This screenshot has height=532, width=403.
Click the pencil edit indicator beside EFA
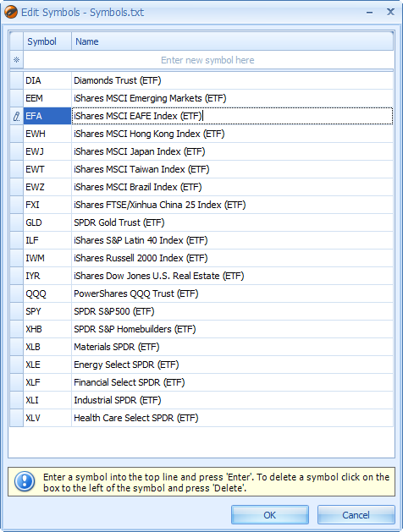pyautogui.click(x=16, y=116)
